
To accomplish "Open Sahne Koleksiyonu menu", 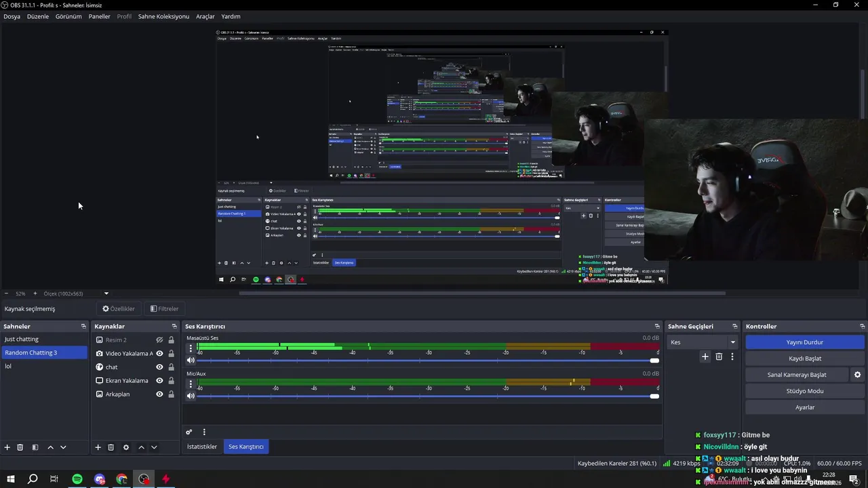I will point(163,16).
